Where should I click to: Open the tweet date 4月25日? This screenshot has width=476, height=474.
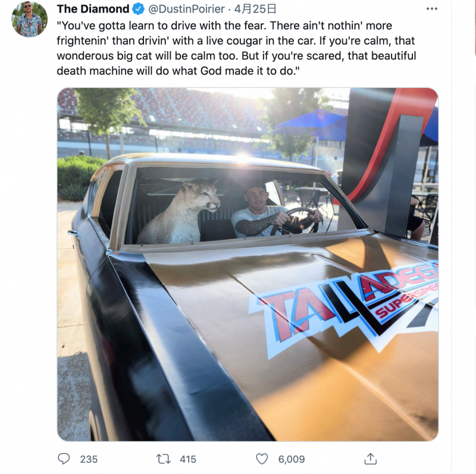[255, 9]
